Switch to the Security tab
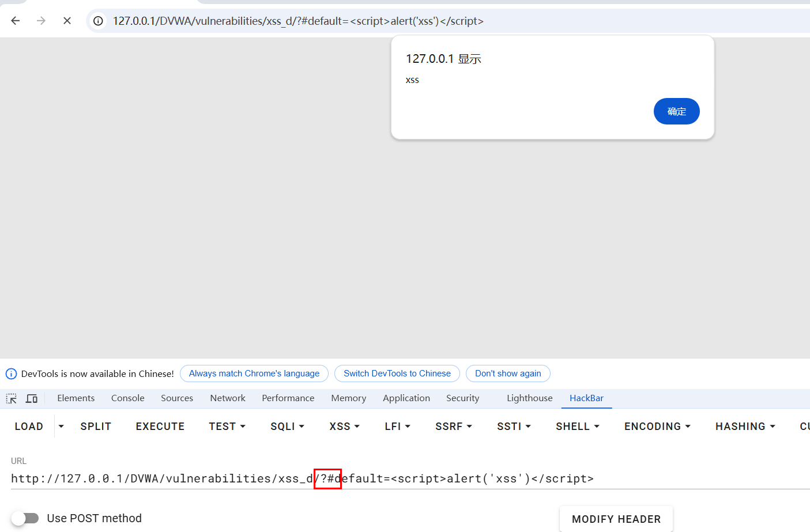Image resolution: width=810 pixels, height=532 pixels. pyautogui.click(x=463, y=398)
